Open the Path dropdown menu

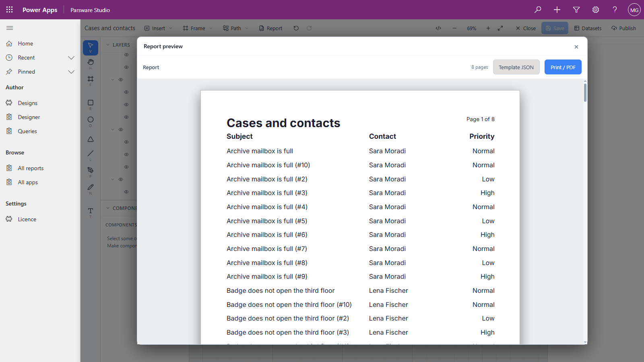[236, 28]
